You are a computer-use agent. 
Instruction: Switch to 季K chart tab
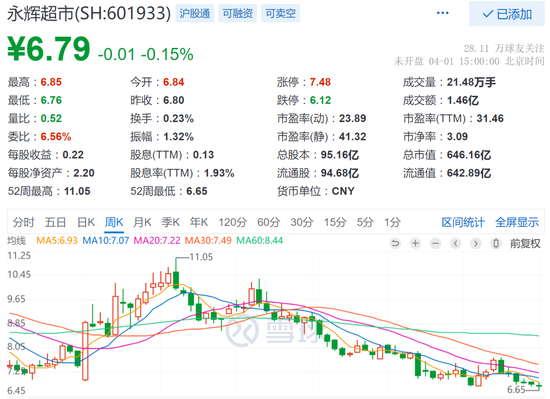tap(170, 222)
